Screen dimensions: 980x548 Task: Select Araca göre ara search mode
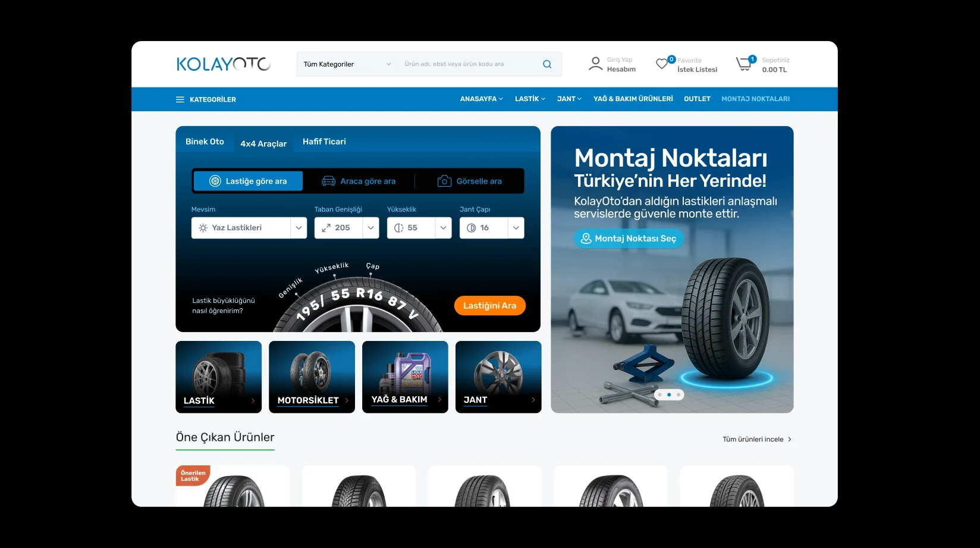(x=359, y=181)
